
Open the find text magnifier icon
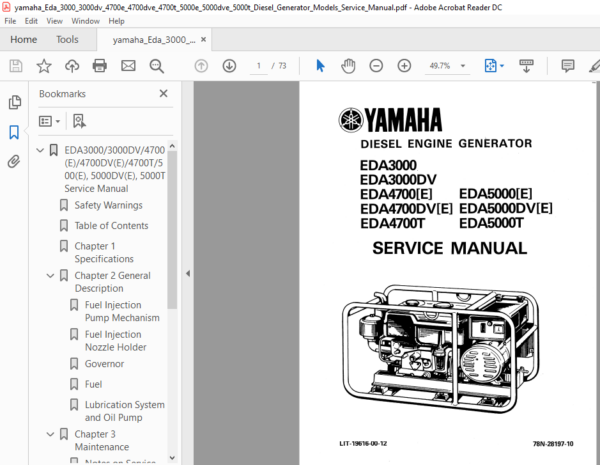click(x=157, y=66)
